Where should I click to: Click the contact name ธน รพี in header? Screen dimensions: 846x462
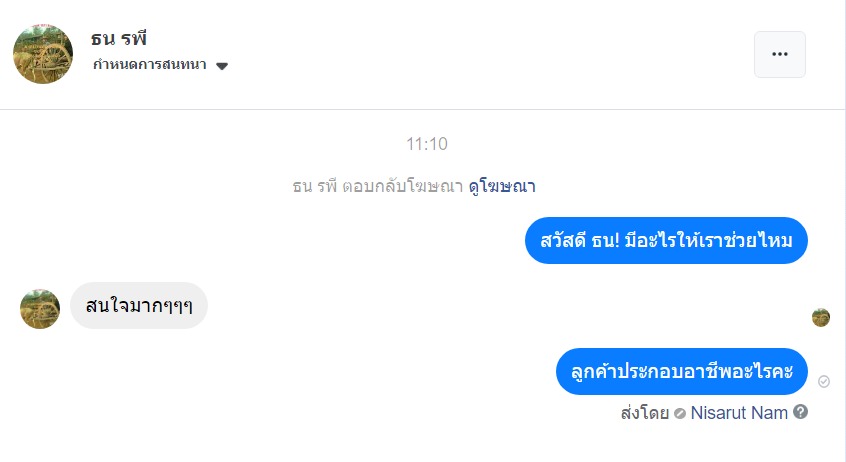click(119, 39)
